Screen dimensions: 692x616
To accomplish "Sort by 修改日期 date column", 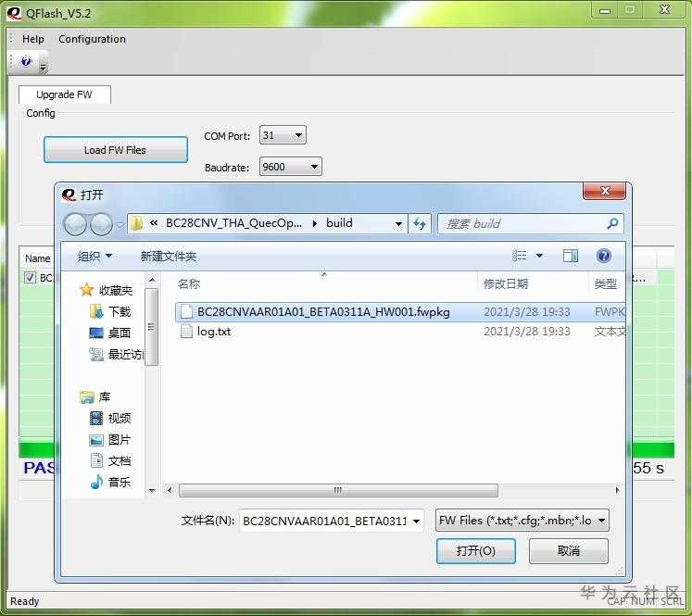I will click(506, 283).
